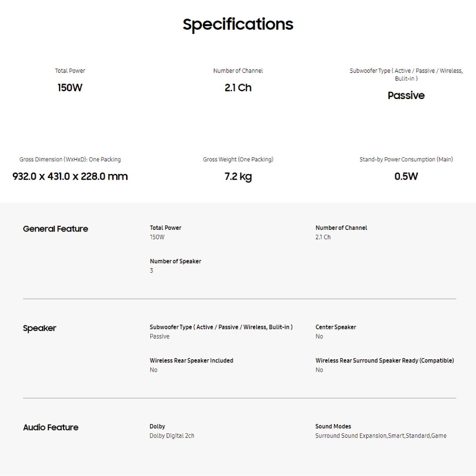Select the Number of Speaker label
Viewport: 476px width, 476px height.
click(175, 261)
